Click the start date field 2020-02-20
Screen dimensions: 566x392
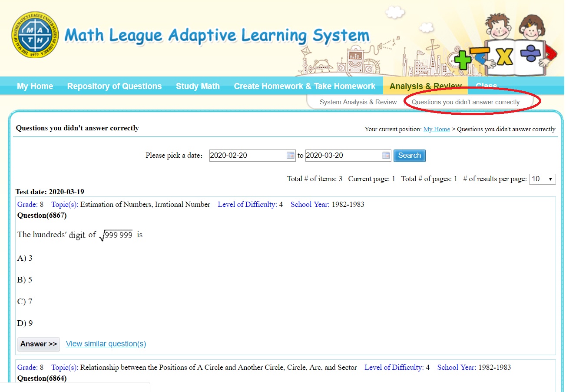click(252, 156)
